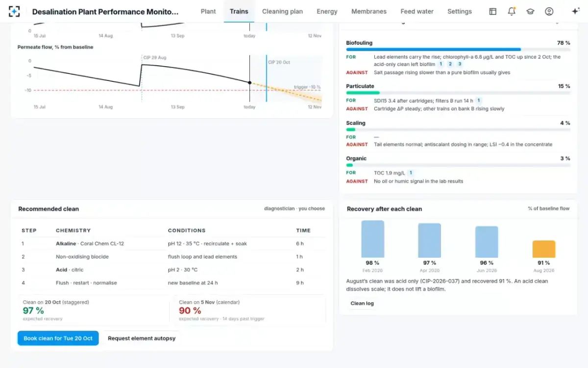
Task: Open citation badge next to filters B run 14 h
Action: pyautogui.click(x=479, y=101)
